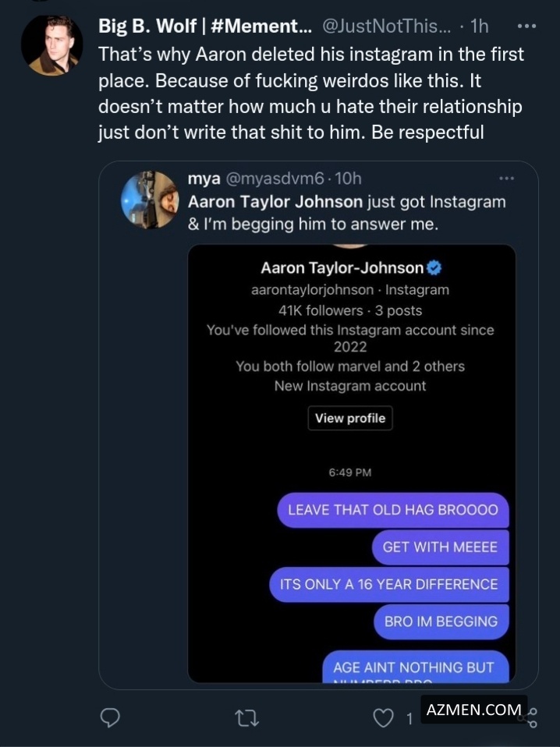The width and height of the screenshot is (560, 747).
Task: Click the AZMEN.COM watermark
Action: [473, 710]
